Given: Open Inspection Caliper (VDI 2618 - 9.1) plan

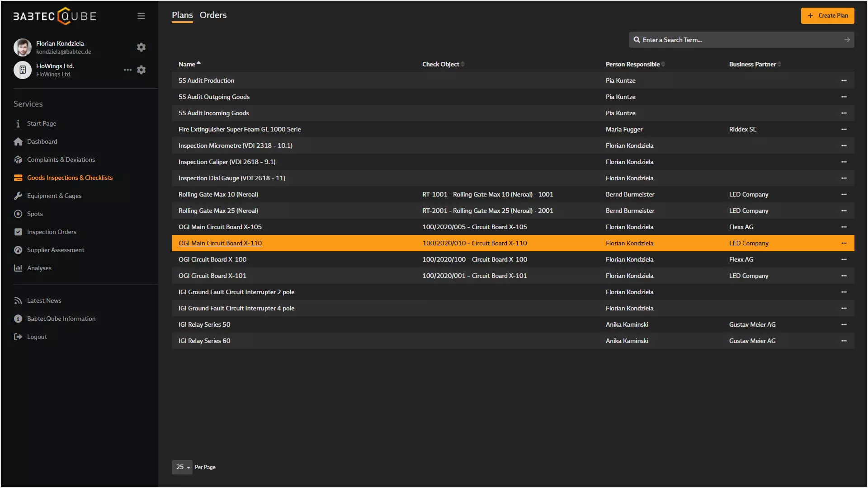Looking at the screenshot, I should (227, 162).
